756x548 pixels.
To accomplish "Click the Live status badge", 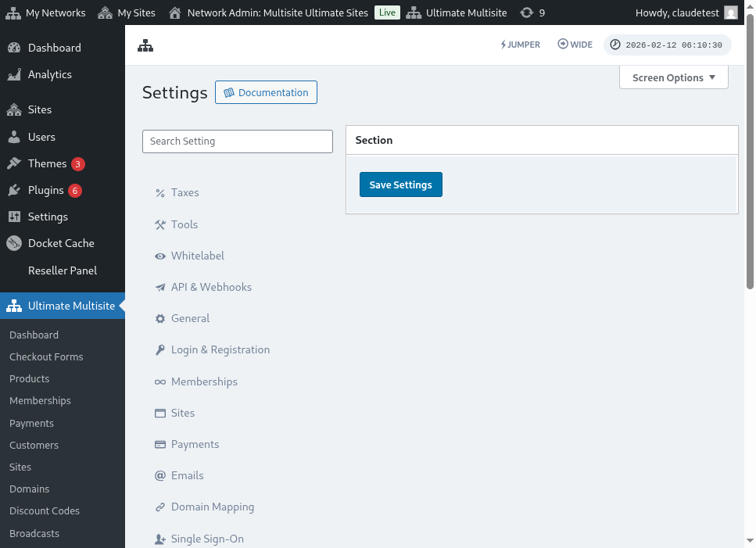I will click(x=387, y=13).
